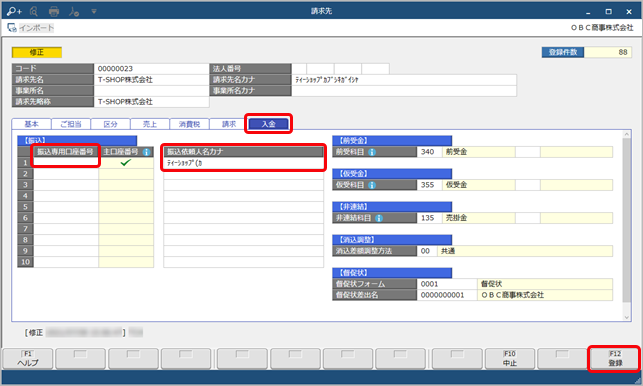643x386 pixels.
Task: Click row 1 振込専用口座番号 cell
Action: click(66, 163)
